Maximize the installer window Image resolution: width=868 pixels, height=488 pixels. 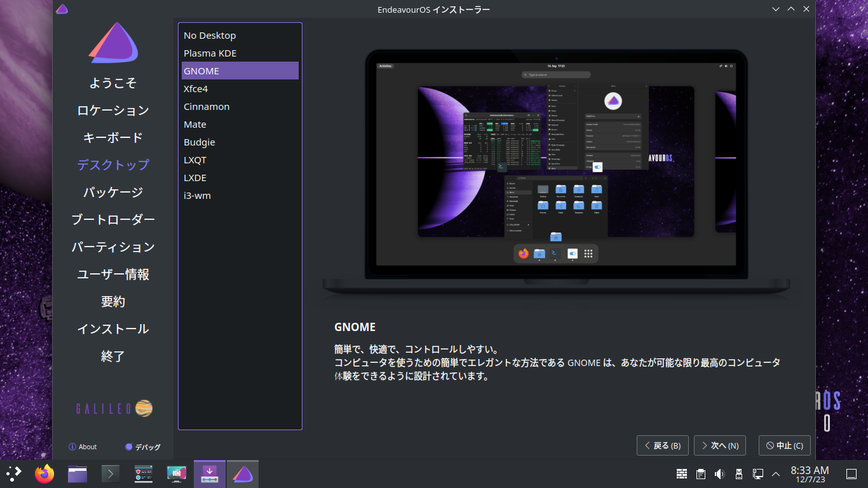pyautogui.click(x=791, y=9)
